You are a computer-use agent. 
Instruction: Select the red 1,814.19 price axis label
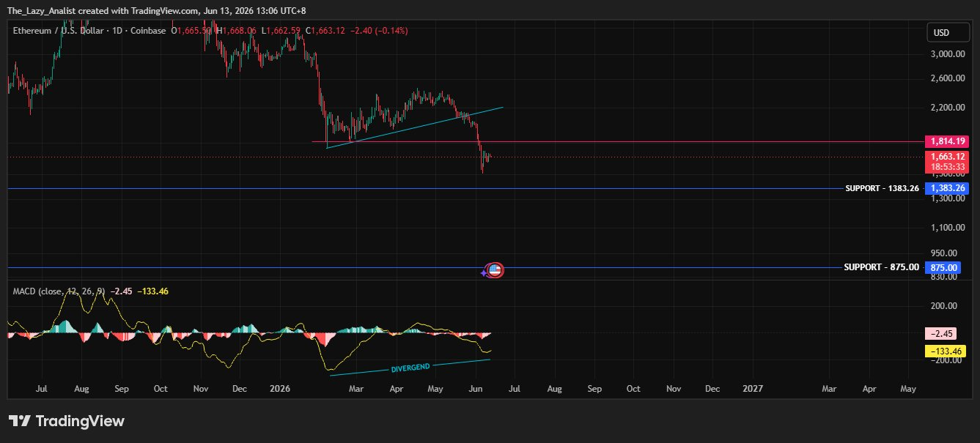(948, 141)
